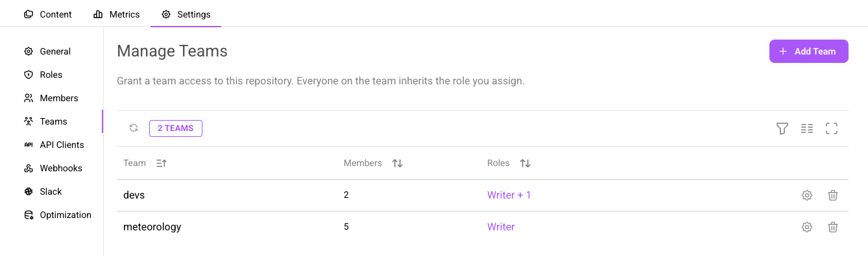868x266 pixels.
Task: Sort by Team column arrow
Action: [162, 163]
